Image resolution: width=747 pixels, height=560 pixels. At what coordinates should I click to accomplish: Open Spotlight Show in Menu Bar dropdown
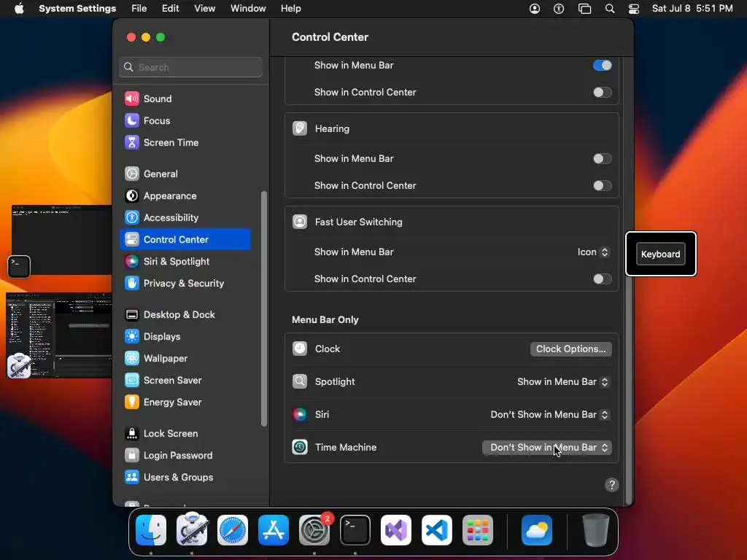(563, 382)
